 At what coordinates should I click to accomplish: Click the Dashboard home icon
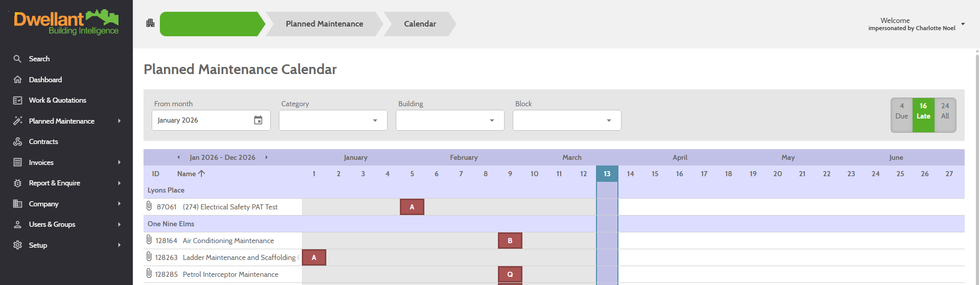[x=17, y=80]
